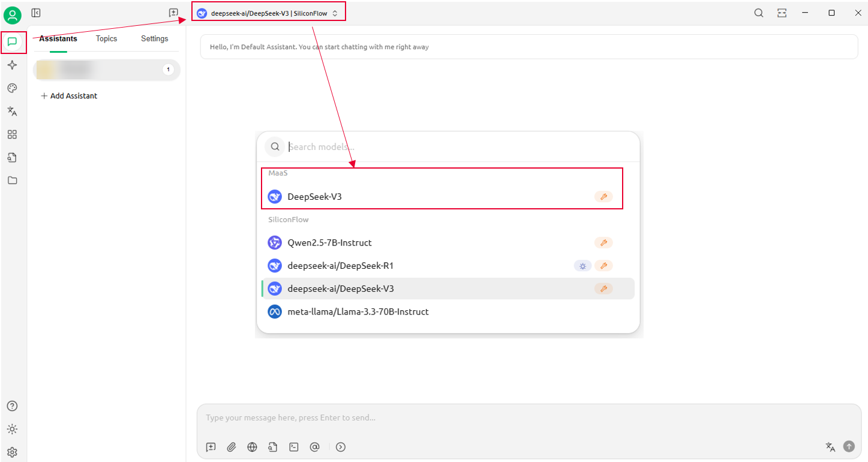Switch to the Assistants tab
Image resolution: width=868 pixels, height=462 pixels.
[x=58, y=38]
